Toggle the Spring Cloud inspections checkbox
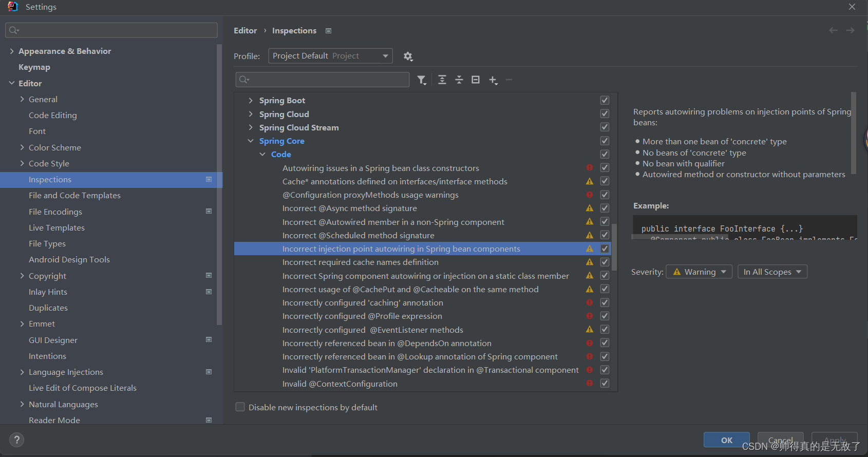The width and height of the screenshot is (868, 457). (605, 113)
